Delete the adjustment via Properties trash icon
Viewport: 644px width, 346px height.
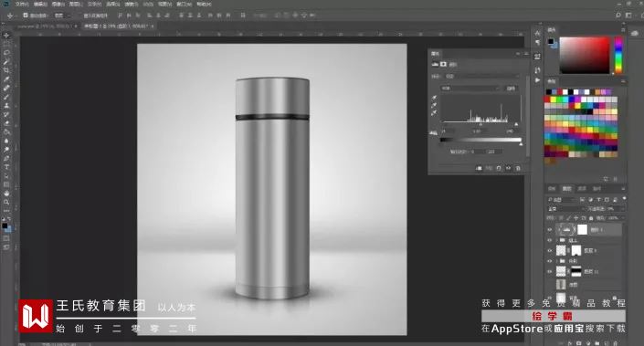point(518,168)
